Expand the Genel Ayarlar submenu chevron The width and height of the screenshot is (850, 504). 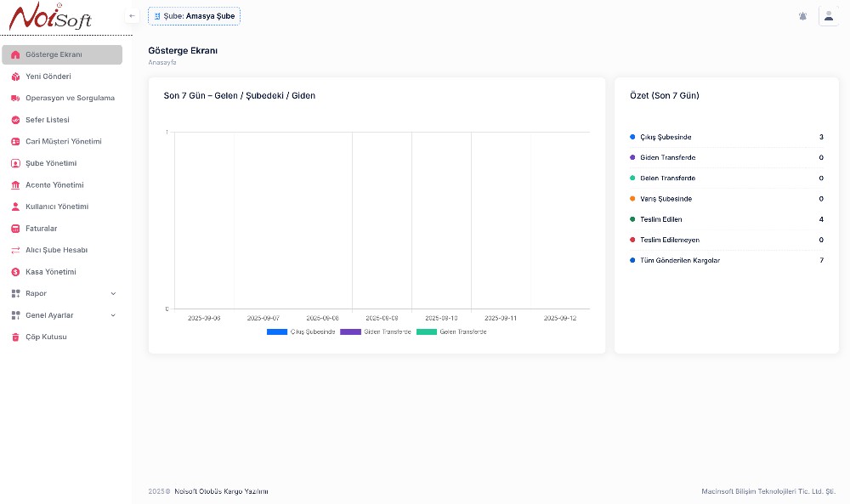pyautogui.click(x=113, y=315)
